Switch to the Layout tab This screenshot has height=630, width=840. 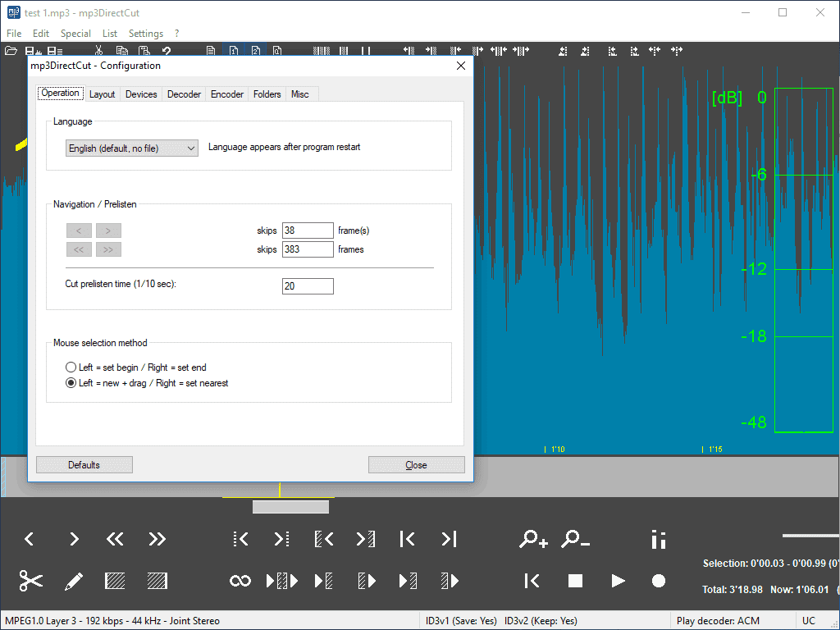coord(102,94)
